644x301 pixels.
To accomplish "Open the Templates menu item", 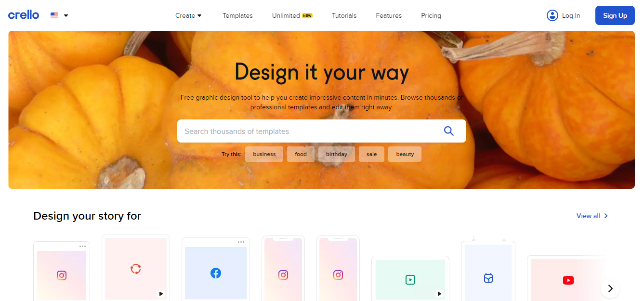I will point(237,15).
